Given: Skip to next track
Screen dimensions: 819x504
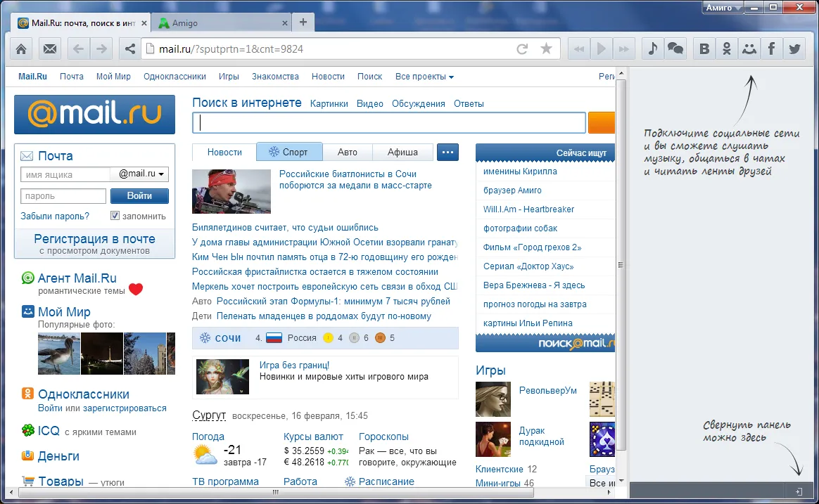Looking at the screenshot, I should [x=623, y=49].
